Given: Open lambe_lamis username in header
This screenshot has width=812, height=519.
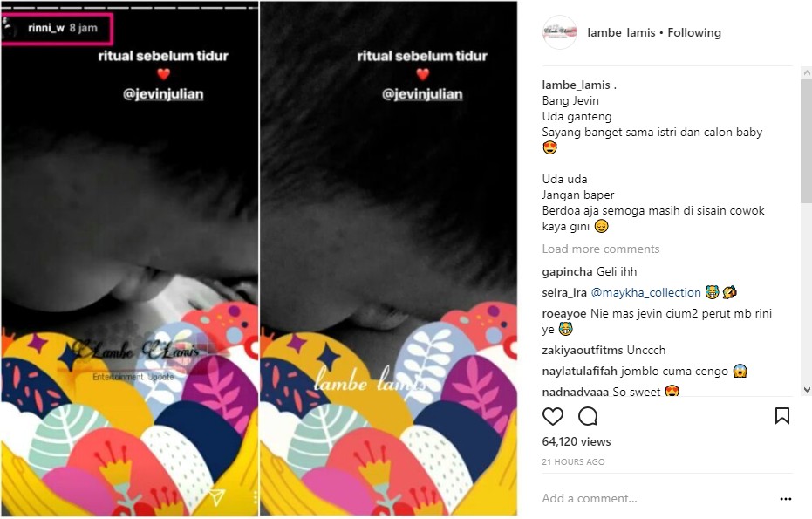Looking at the screenshot, I should click(621, 32).
